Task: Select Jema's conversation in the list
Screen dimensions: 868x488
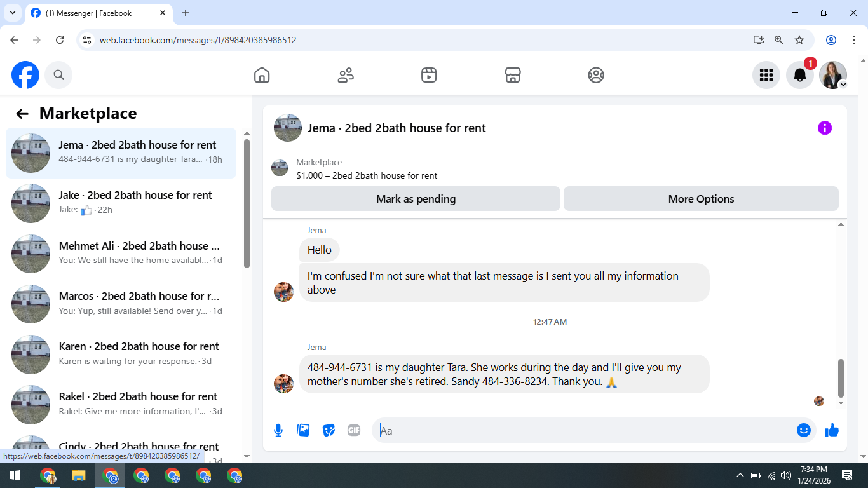Action: pos(121,152)
